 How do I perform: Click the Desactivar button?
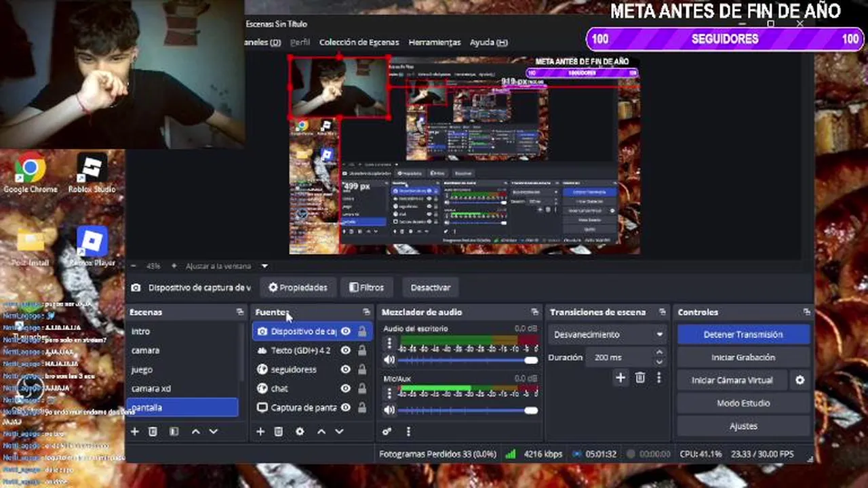tap(430, 287)
